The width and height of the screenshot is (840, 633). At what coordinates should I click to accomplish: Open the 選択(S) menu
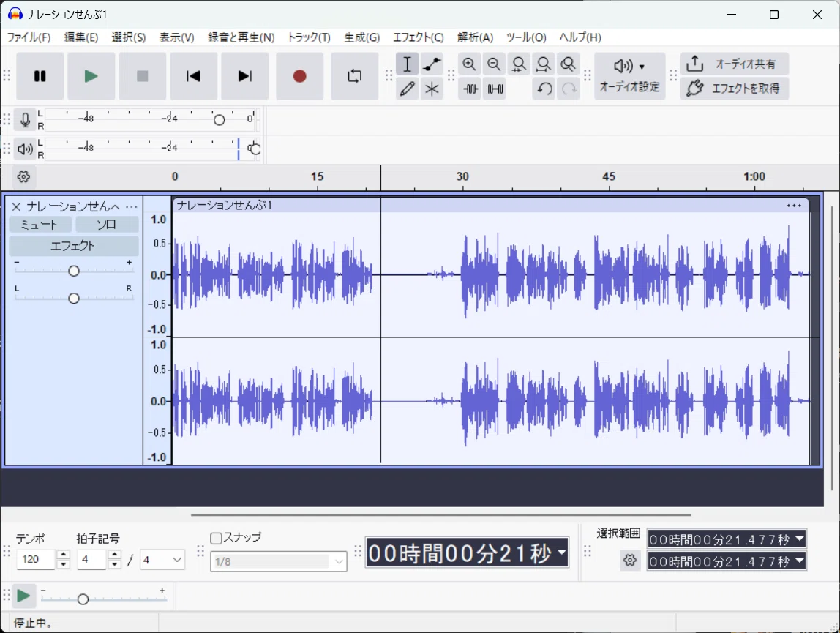(x=129, y=37)
